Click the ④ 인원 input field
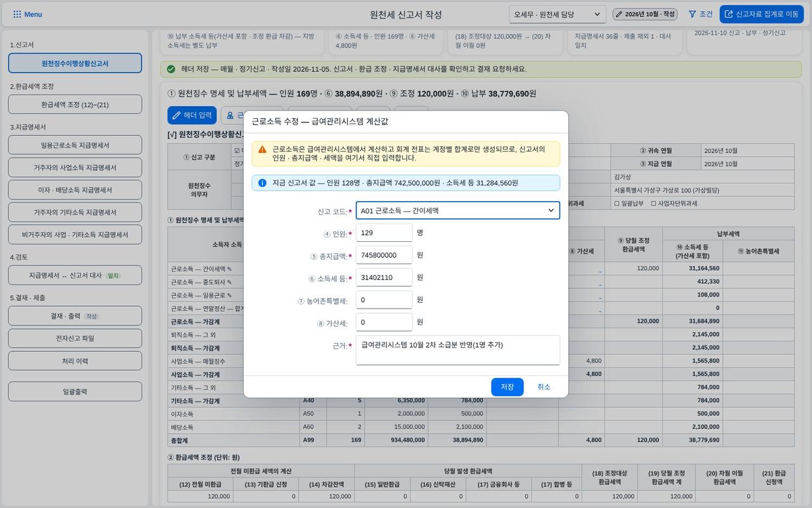 tap(384, 232)
